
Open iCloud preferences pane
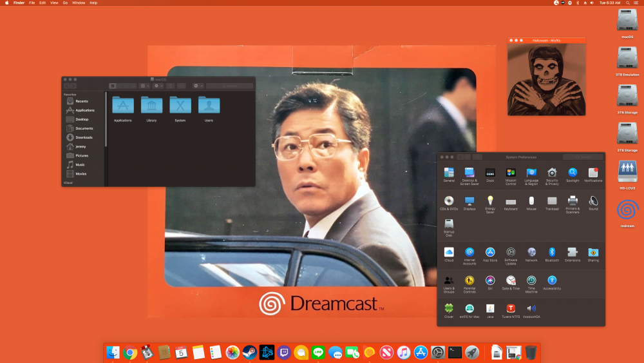[x=449, y=254]
